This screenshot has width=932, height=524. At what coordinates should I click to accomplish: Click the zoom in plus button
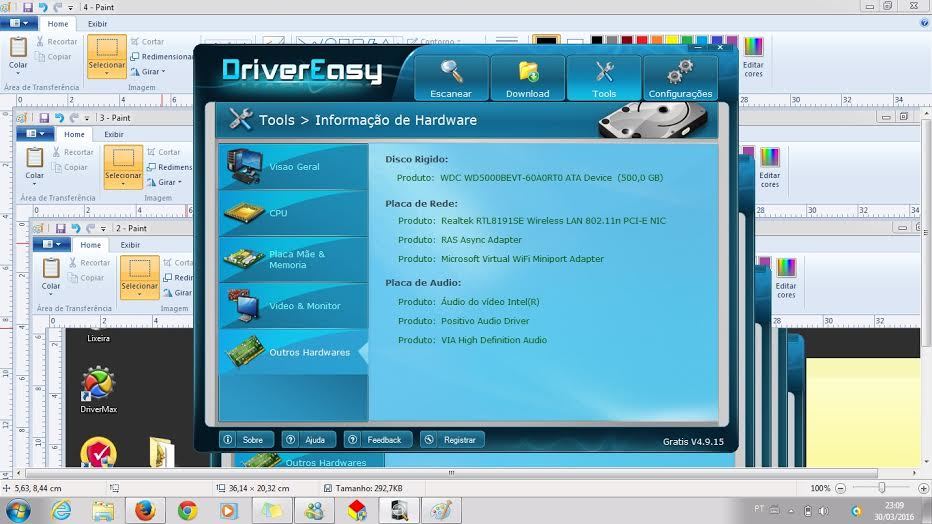(923, 488)
